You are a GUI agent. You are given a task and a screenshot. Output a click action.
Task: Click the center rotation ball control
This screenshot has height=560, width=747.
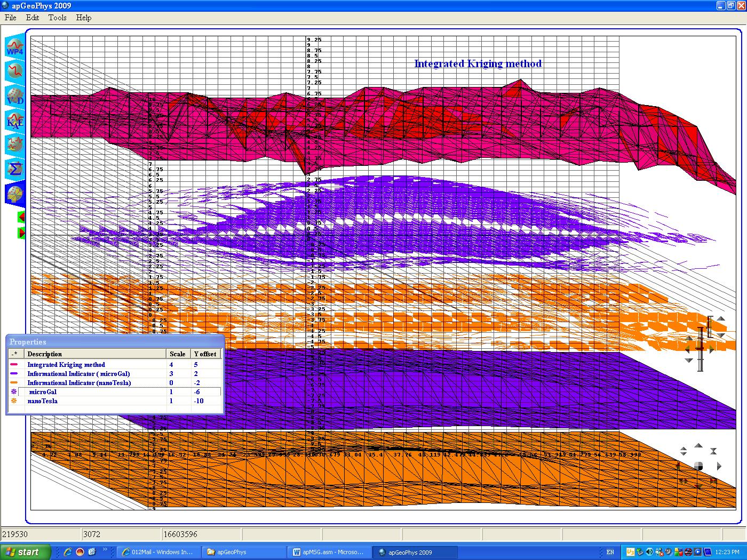point(698,467)
